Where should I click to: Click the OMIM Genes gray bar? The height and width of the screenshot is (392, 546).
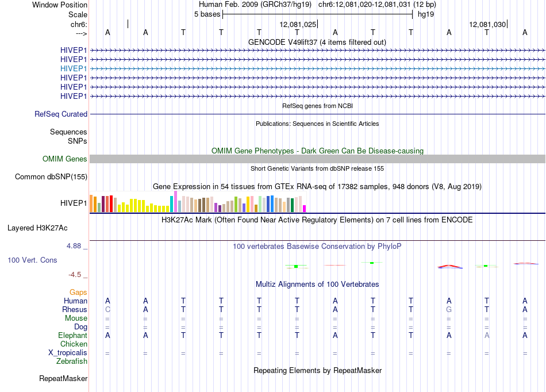(317, 159)
